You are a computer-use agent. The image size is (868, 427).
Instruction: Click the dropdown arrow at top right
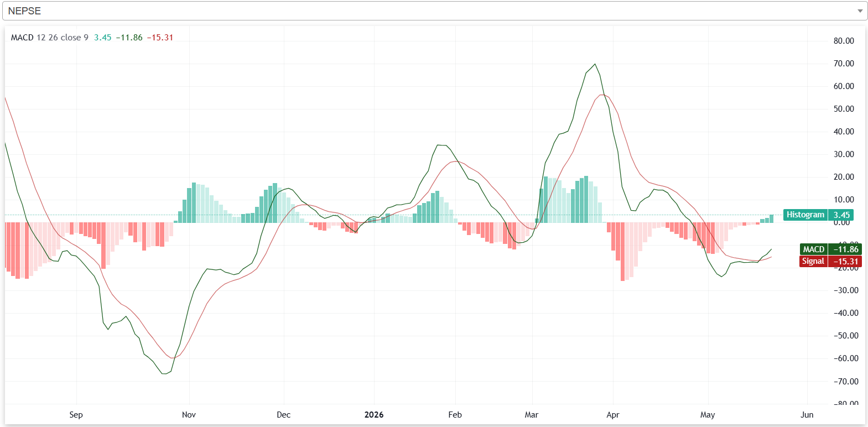(860, 11)
